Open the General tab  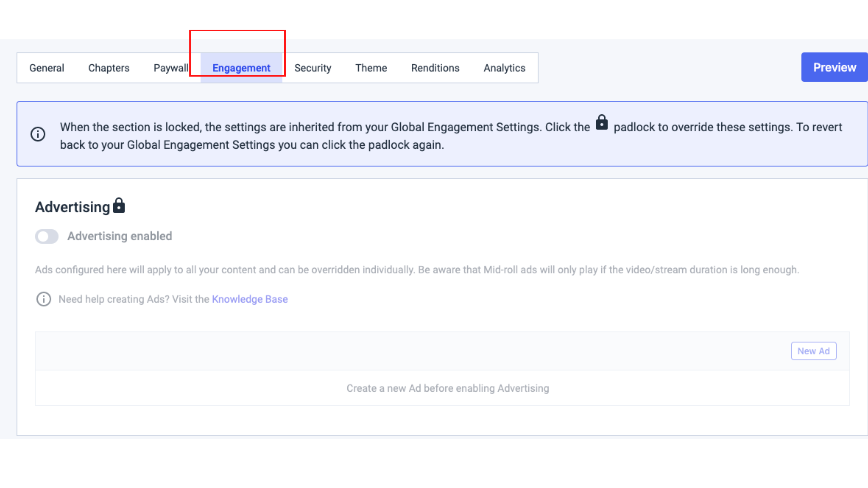(x=46, y=68)
